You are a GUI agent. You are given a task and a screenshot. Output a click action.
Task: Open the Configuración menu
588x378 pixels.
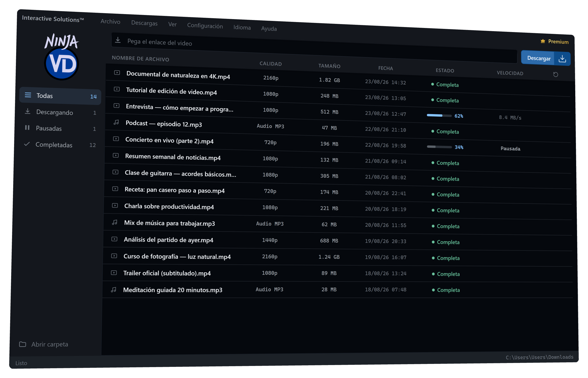[205, 26]
